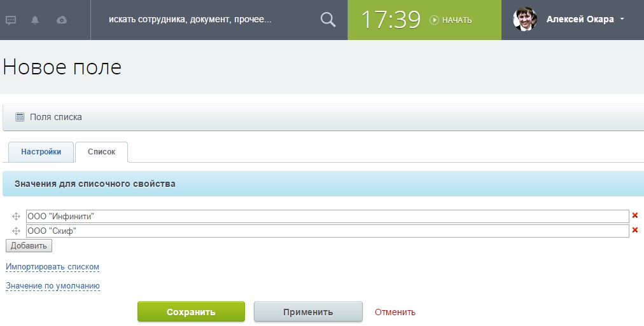This screenshot has width=644, height=326.
Task: Click the Поля списка list icon
Action: click(x=20, y=117)
